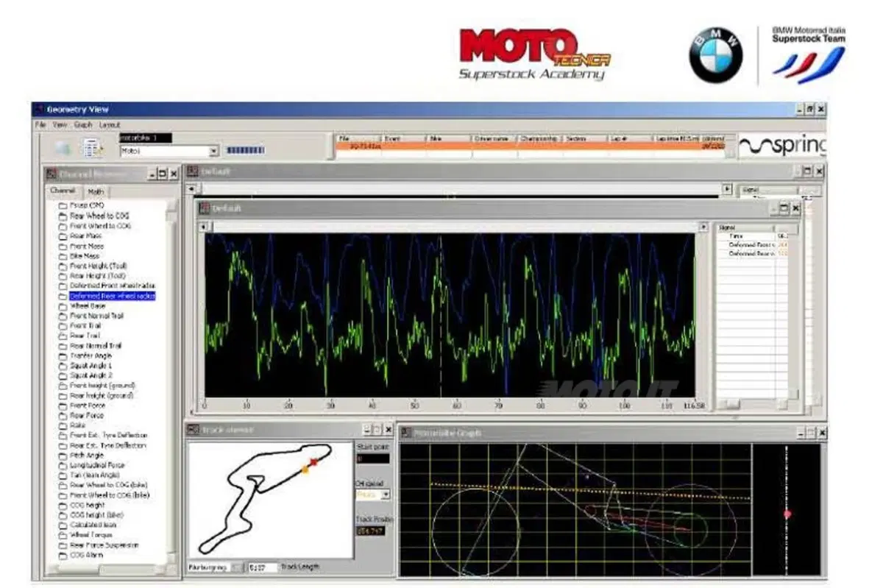The width and height of the screenshot is (883, 588).
Task: Click the globe toolbar icon below File menu
Action: [63, 148]
